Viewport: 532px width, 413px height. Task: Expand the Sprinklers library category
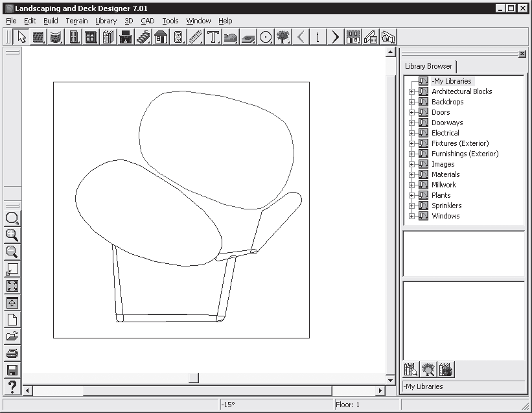coord(411,206)
